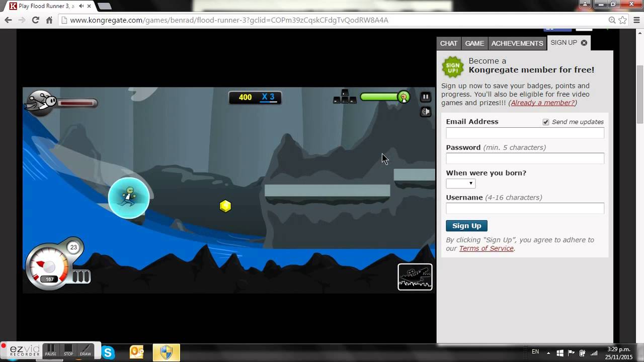The height and width of the screenshot is (362, 644).
Task: Uncheck Send me updates checkbox
Action: [546, 122]
